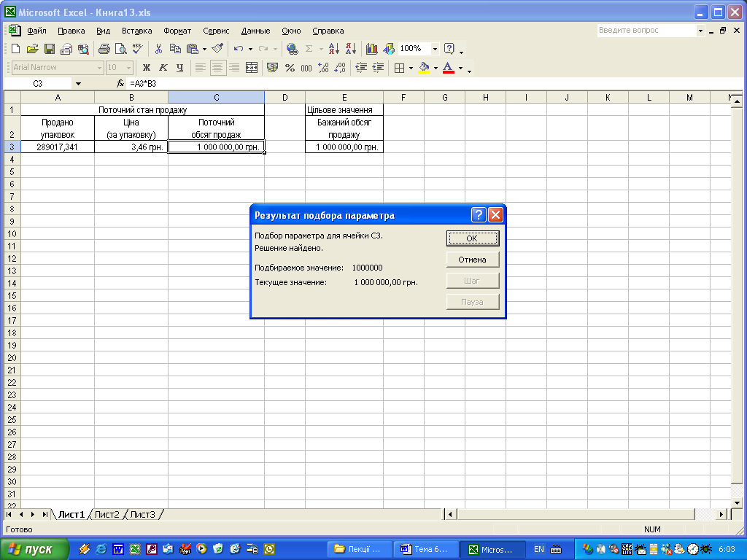
Task: Increase decimal places icon
Action: pyautogui.click(x=323, y=68)
